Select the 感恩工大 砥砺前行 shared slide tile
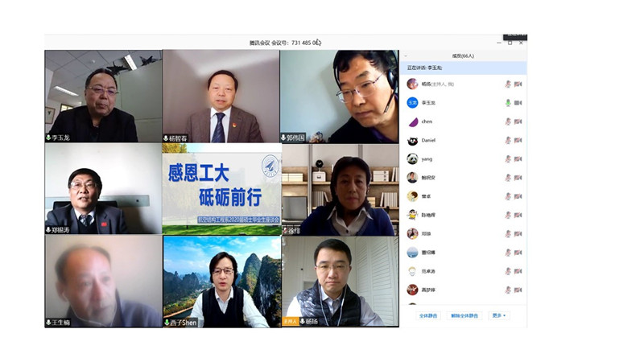Image resolution: width=644 pixels, height=362 pixels. (x=221, y=189)
